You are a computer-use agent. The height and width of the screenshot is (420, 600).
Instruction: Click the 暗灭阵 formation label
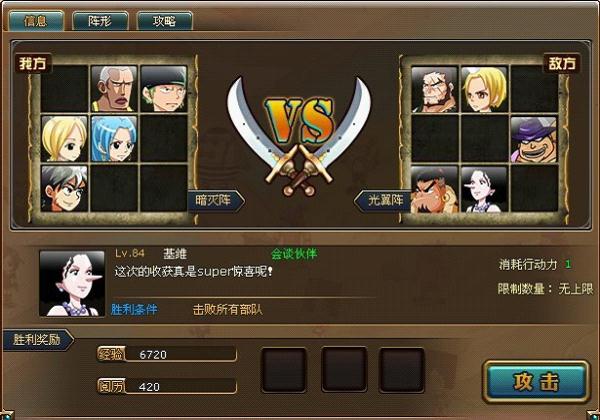tap(216, 200)
